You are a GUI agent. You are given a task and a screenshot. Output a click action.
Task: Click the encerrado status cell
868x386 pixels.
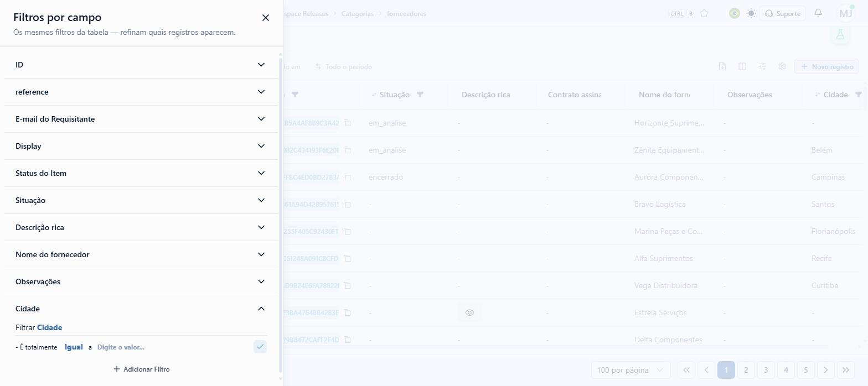(x=386, y=177)
